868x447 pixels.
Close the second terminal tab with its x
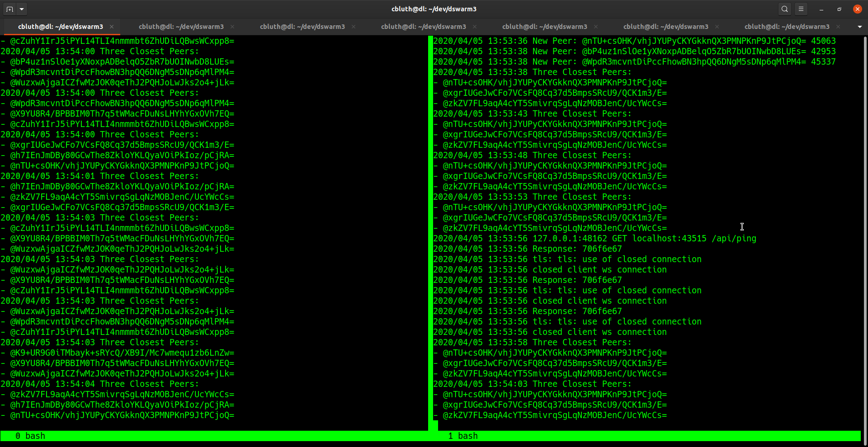point(232,27)
